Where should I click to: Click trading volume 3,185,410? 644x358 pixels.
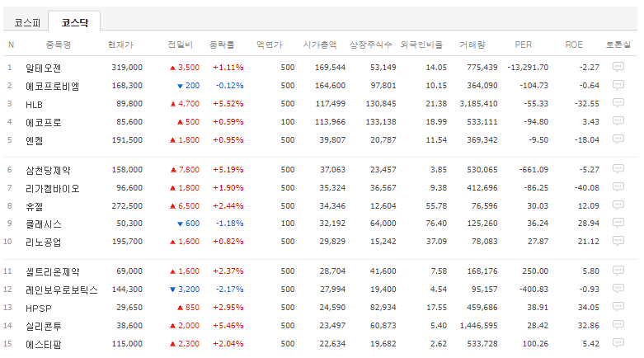click(478, 104)
